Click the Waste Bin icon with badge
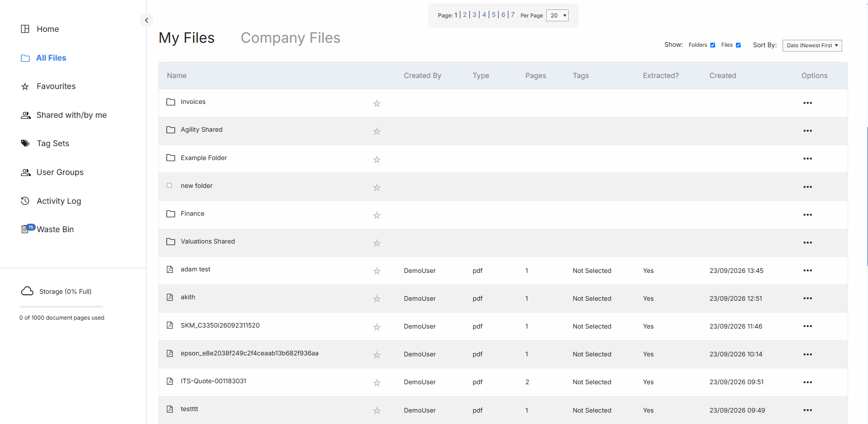The height and width of the screenshot is (424, 868). pyautogui.click(x=27, y=229)
